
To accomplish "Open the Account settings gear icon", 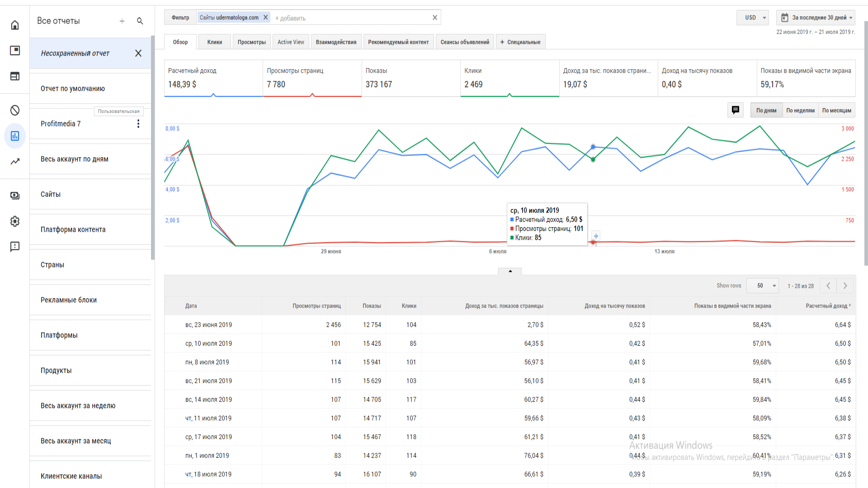I will click(x=15, y=221).
